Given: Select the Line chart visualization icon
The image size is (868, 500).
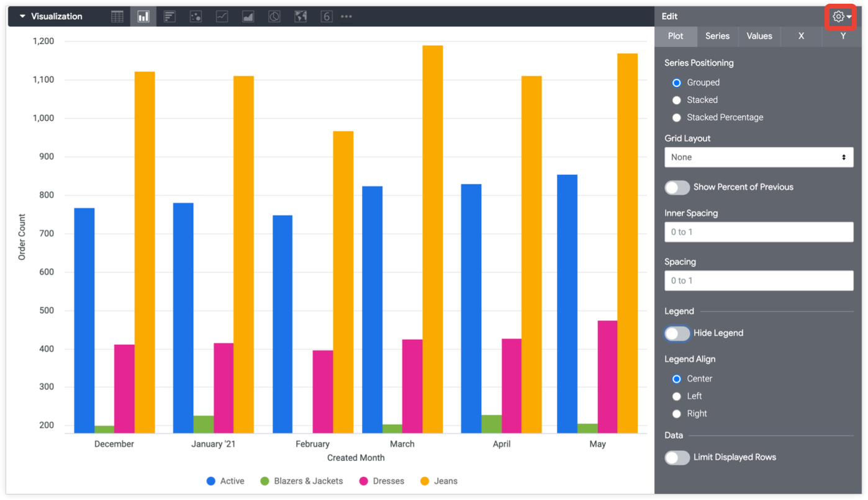Looking at the screenshot, I should [x=221, y=16].
